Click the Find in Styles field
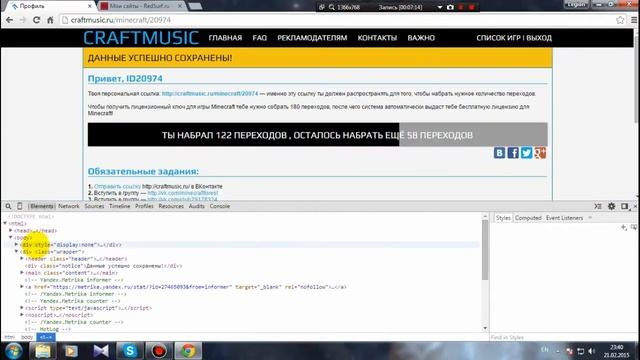Screen dimensions: 640x360 pos(563,338)
